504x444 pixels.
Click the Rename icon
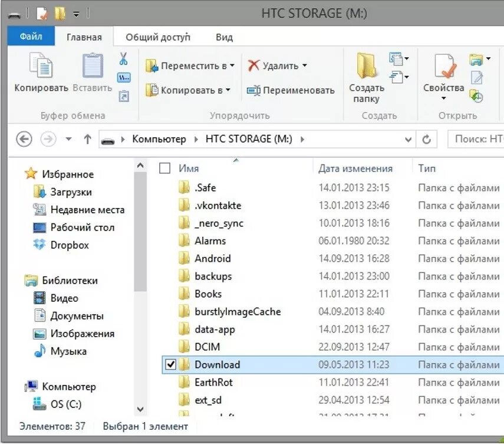[253, 91]
